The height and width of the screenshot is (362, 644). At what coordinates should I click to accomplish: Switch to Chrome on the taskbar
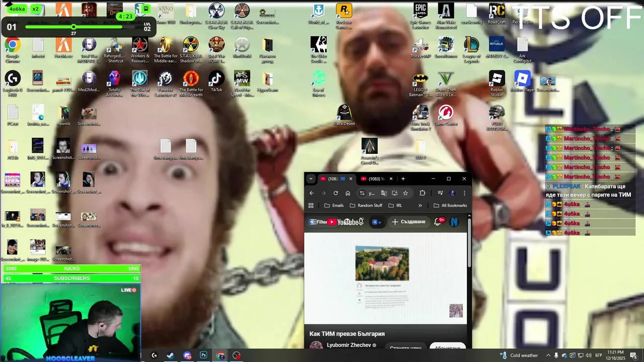click(220, 355)
